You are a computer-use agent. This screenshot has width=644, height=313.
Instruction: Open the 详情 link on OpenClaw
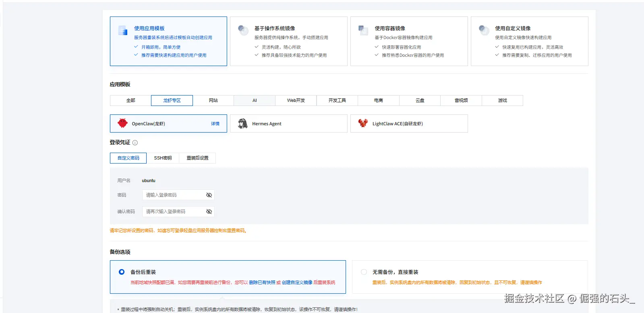pos(215,124)
